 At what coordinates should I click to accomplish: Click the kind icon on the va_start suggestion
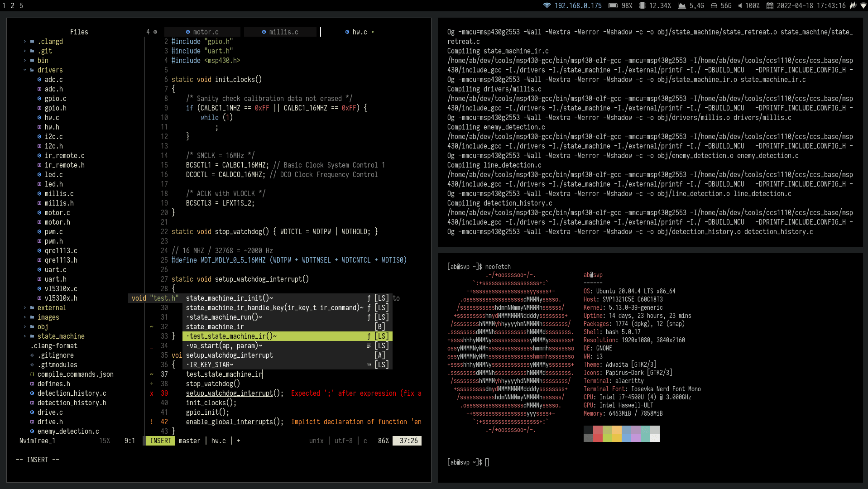click(x=369, y=345)
